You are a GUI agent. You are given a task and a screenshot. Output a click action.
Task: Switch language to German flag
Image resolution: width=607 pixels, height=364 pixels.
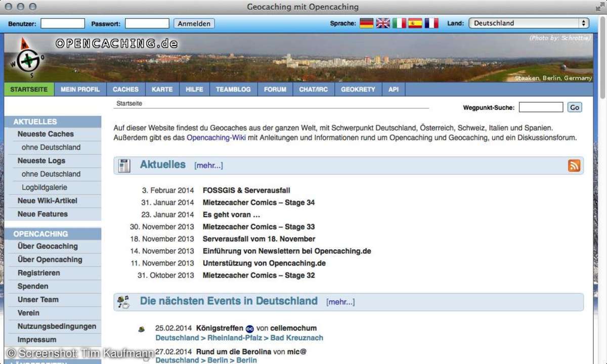tap(366, 23)
